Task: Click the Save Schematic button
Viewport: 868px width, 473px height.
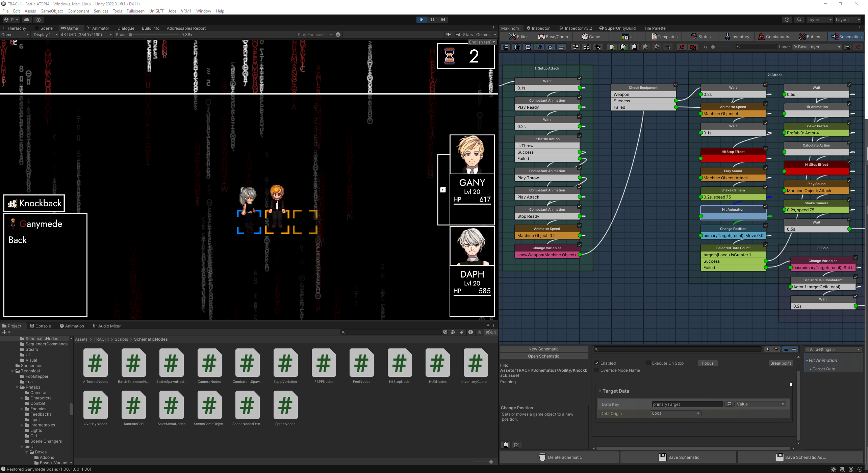Action: 679,457
